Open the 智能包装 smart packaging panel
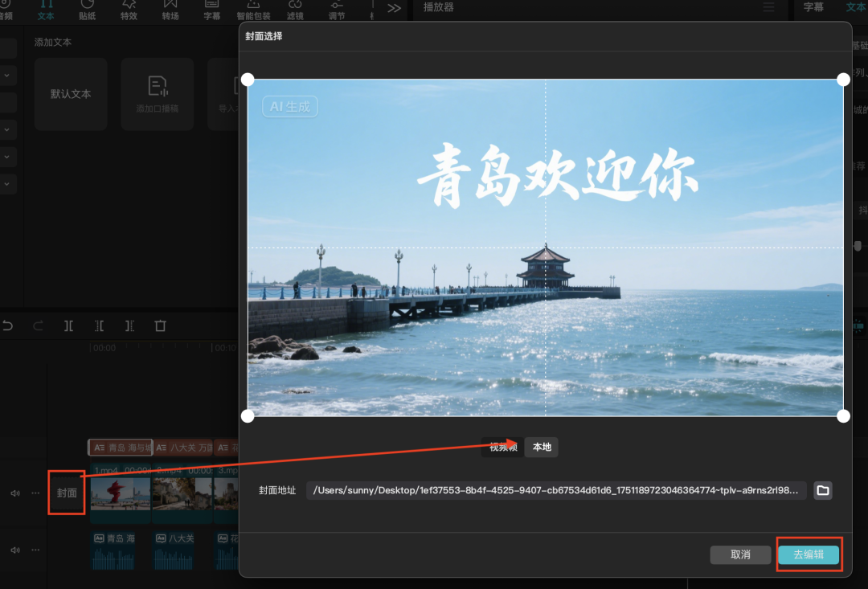868x589 pixels. (253, 11)
